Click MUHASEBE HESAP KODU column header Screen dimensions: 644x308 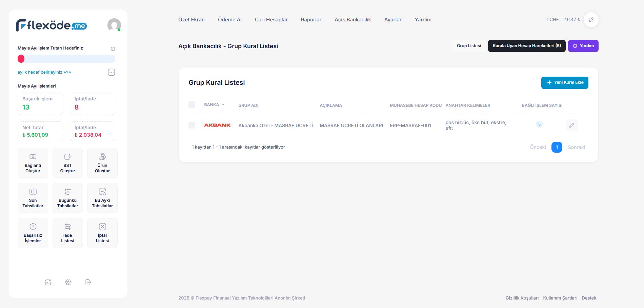[x=416, y=105]
